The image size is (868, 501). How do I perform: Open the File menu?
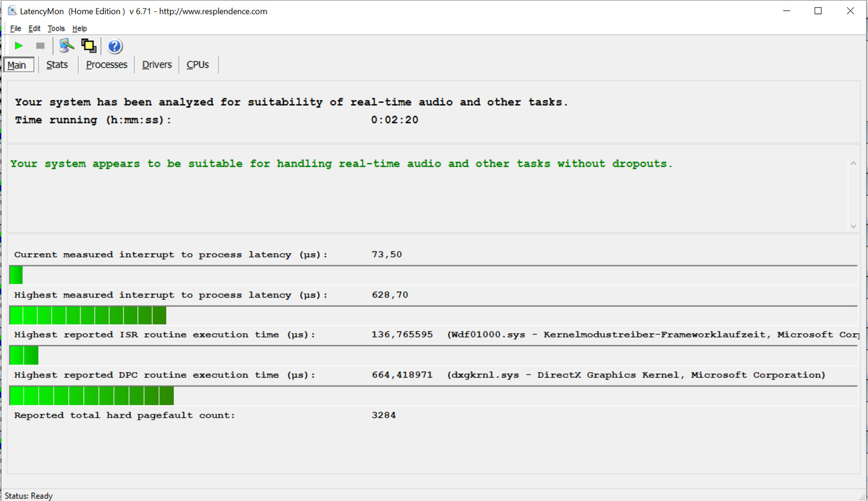click(x=15, y=28)
